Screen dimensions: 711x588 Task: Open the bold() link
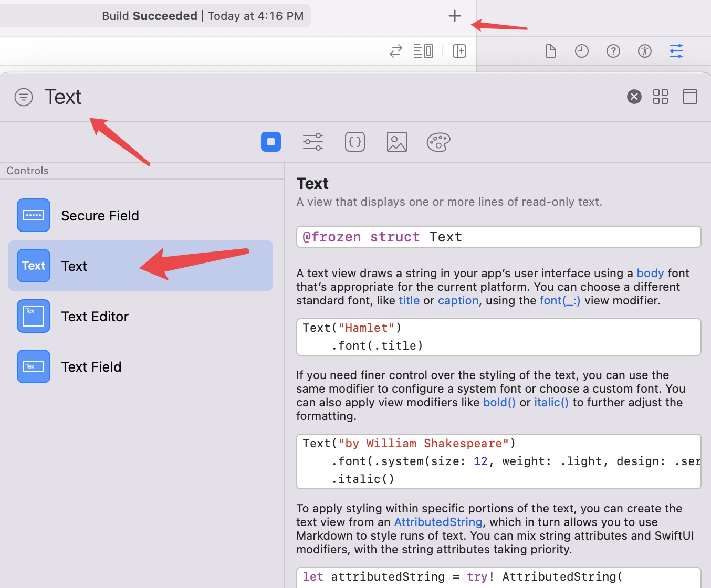(499, 403)
